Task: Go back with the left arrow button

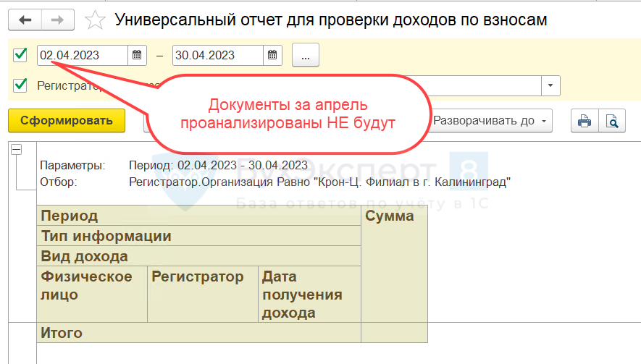Action: pyautogui.click(x=25, y=20)
